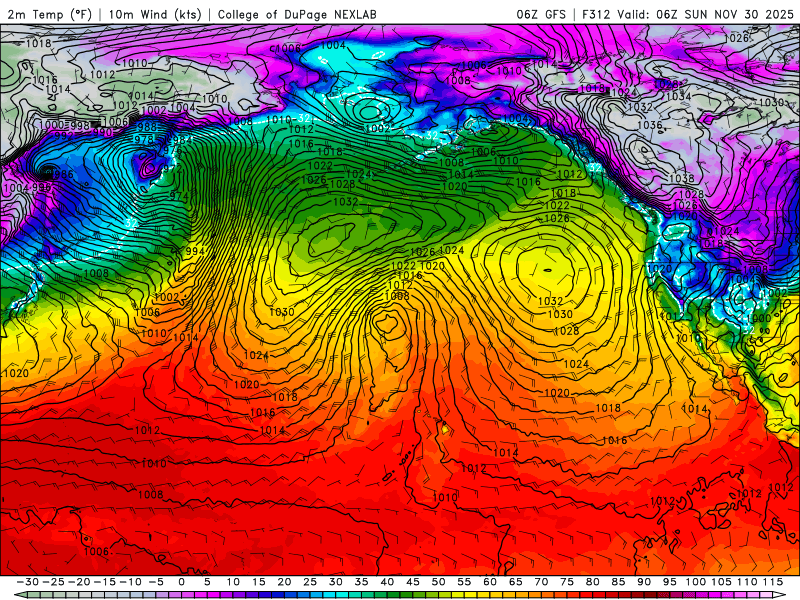This screenshot has height=600, width=800.
Task: Click the 70 temperature scale label
Action: point(541,582)
